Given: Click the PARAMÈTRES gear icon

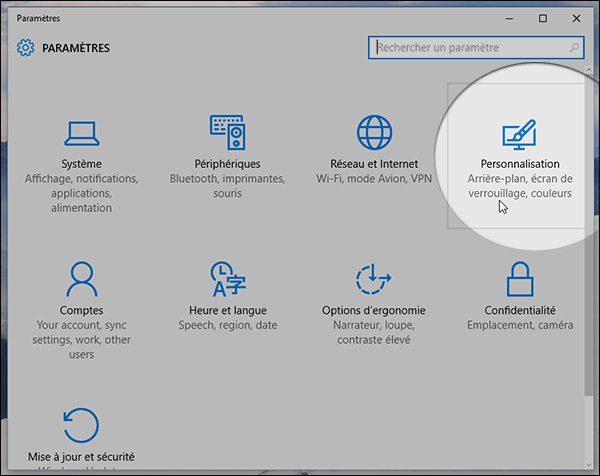Looking at the screenshot, I should tap(26, 48).
